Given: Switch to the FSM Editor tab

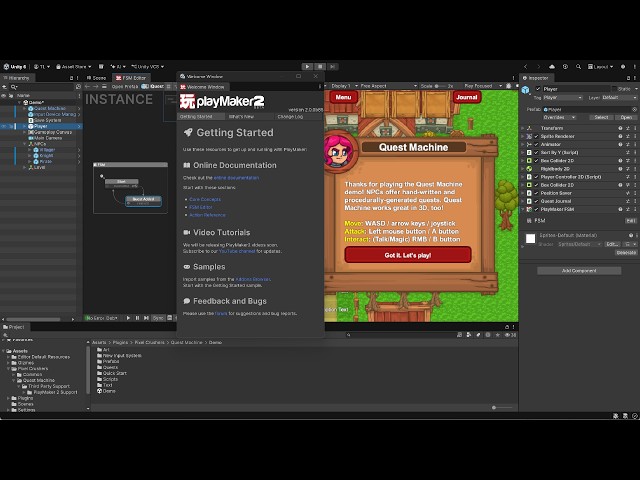Looking at the screenshot, I should (x=131, y=78).
